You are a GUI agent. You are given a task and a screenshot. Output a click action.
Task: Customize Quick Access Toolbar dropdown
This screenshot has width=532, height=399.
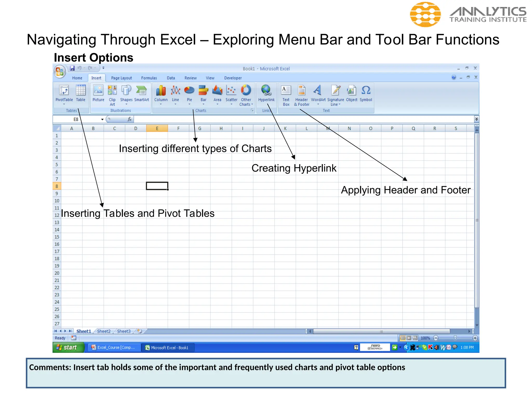tap(103, 68)
